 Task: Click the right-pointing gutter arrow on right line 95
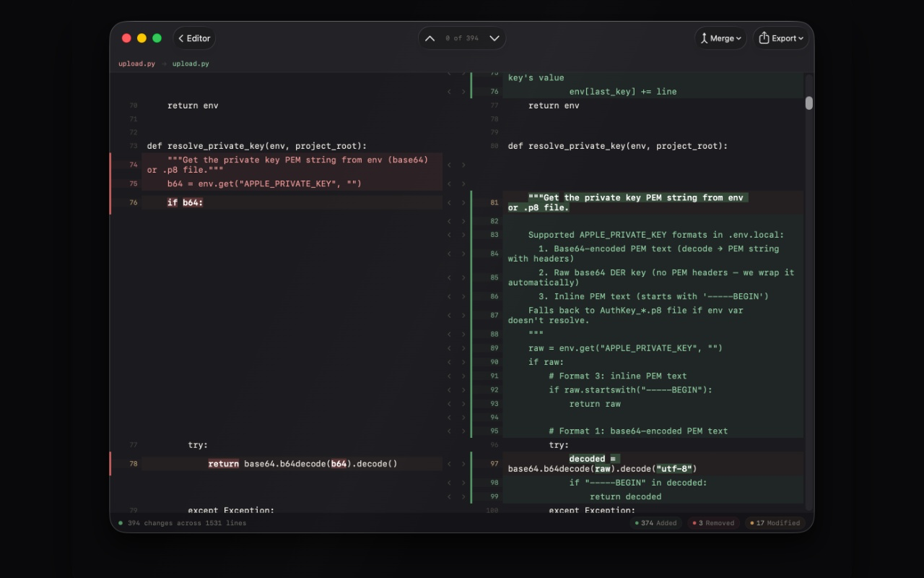pos(463,431)
